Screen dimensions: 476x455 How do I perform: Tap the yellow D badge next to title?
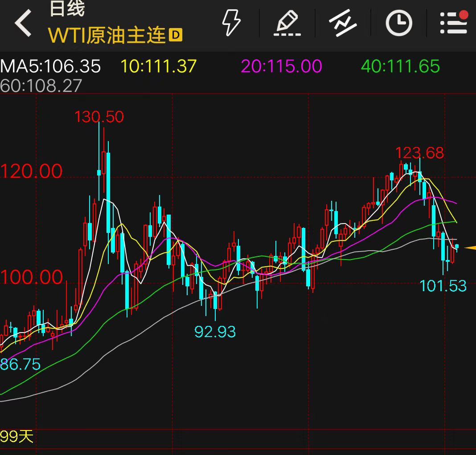tap(176, 35)
